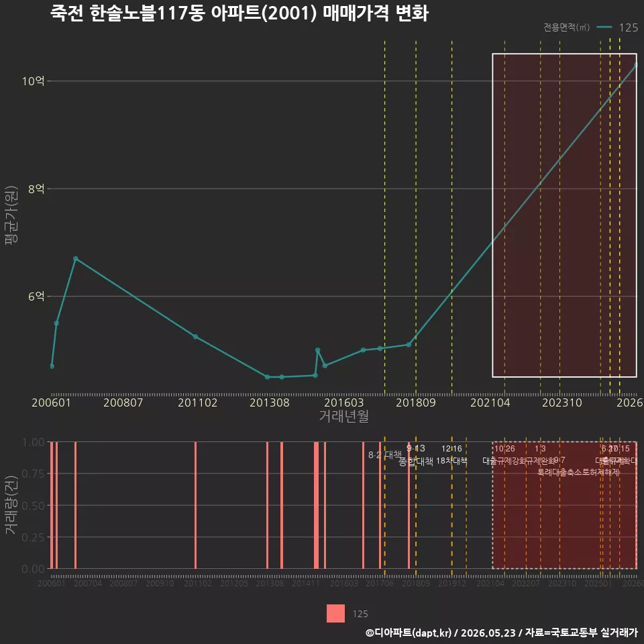Click the 전용면적(㎡) legend label
The width and height of the screenshot is (644, 644).
pyautogui.click(x=566, y=27)
